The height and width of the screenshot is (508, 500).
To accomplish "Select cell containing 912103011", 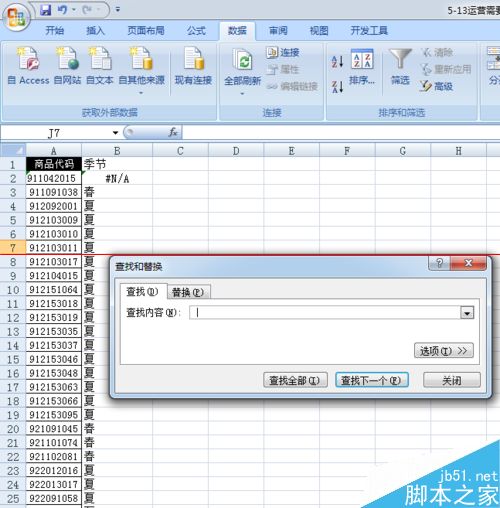I will click(54, 248).
